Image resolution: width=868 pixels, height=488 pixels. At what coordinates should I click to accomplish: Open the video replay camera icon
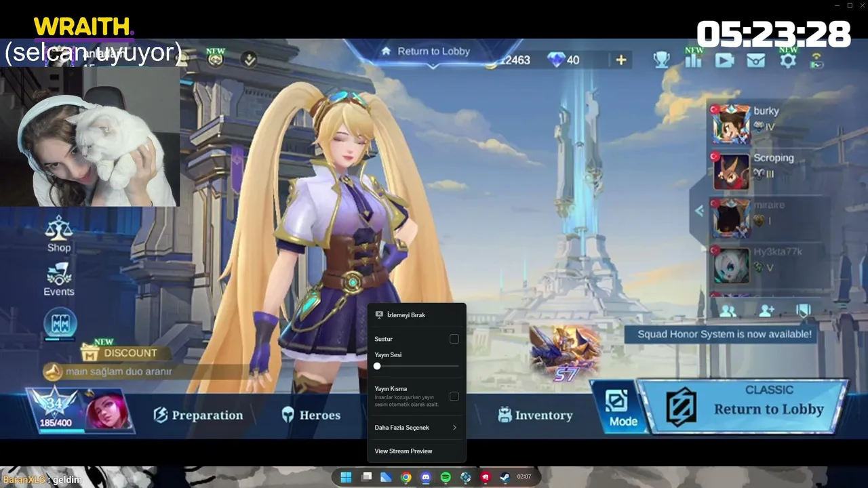pos(724,60)
